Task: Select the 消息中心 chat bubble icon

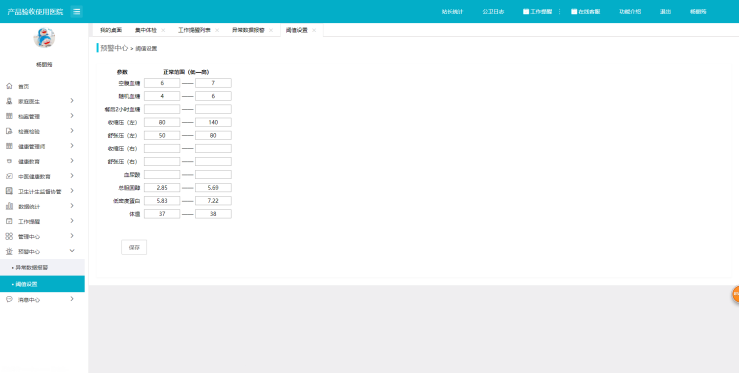Action: tap(9, 299)
